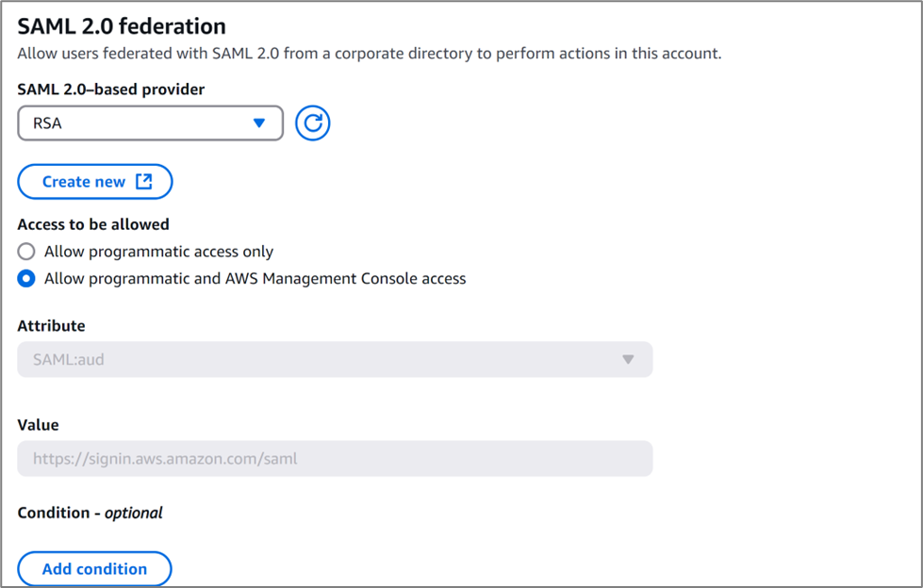
Task: Click the Create new provider button
Action: tap(94, 182)
